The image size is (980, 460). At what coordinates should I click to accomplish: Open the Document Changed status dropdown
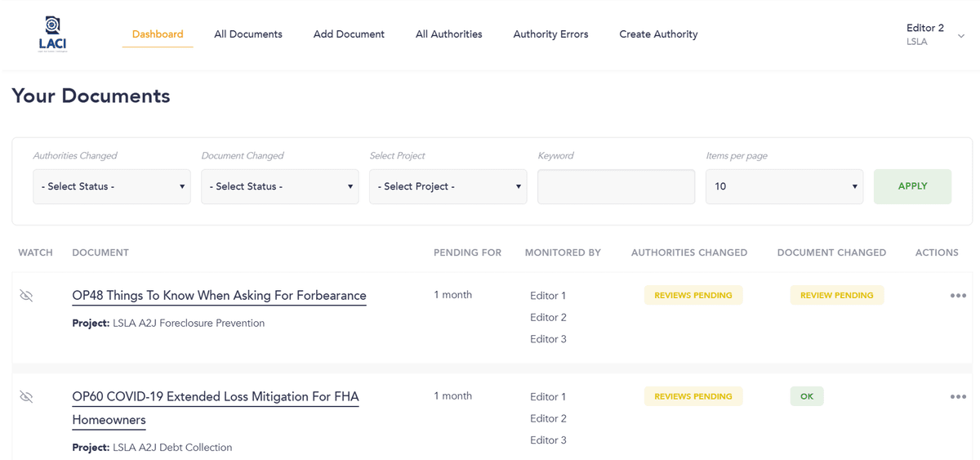point(280,186)
